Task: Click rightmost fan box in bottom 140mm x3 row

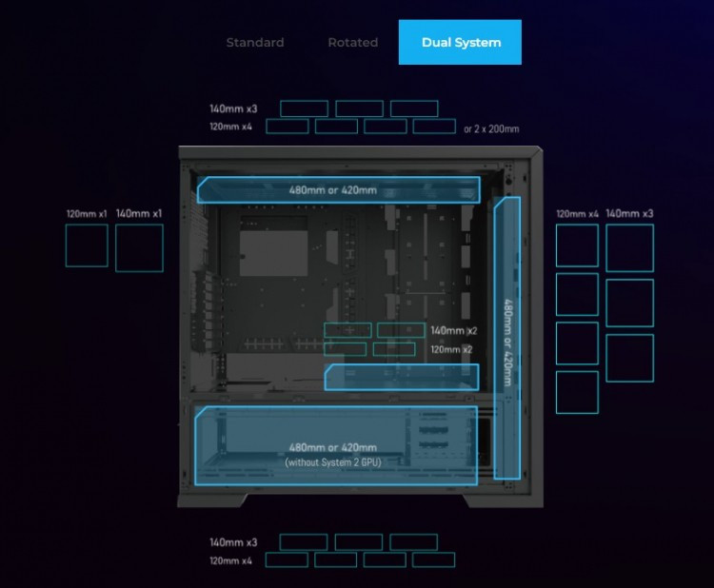Action: pos(414,541)
